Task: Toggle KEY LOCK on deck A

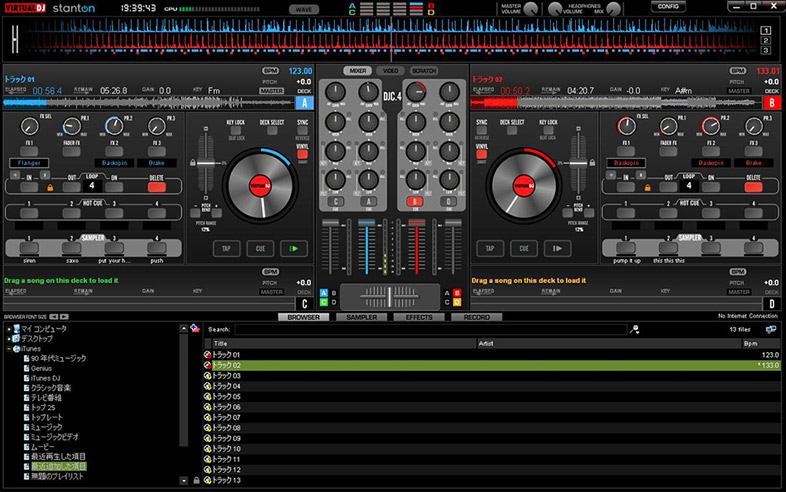Action: pyautogui.click(x=235, y=130)
